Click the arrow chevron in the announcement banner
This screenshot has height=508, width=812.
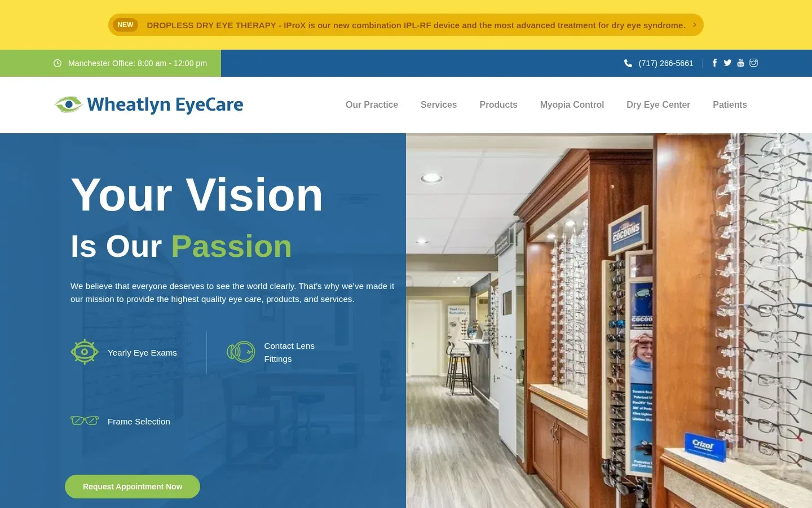(x=695, y=25)
